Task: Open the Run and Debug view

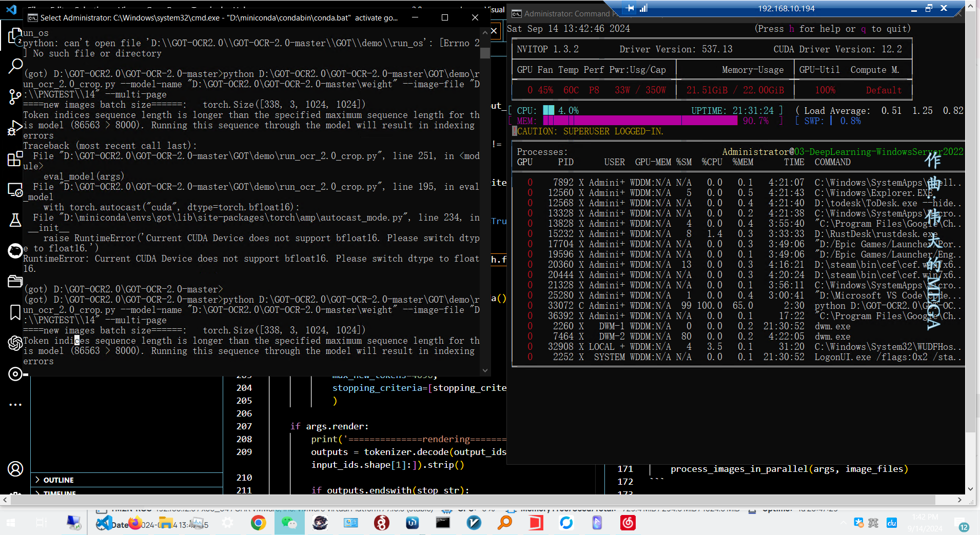Action: [15, 128]
